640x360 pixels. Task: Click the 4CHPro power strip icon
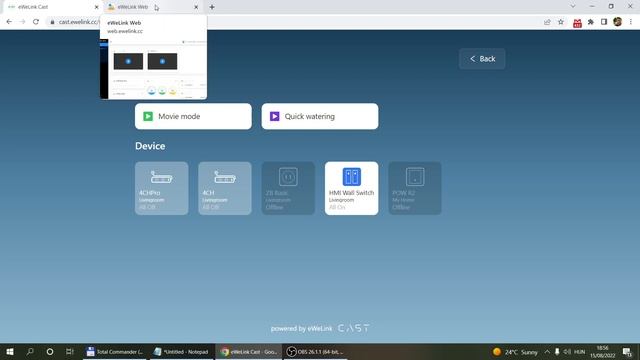coord(161,177)
